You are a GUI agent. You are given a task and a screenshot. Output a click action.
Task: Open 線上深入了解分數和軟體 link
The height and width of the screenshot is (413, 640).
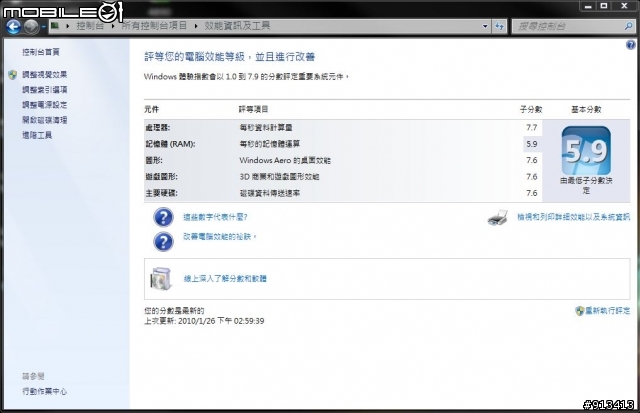225,279
